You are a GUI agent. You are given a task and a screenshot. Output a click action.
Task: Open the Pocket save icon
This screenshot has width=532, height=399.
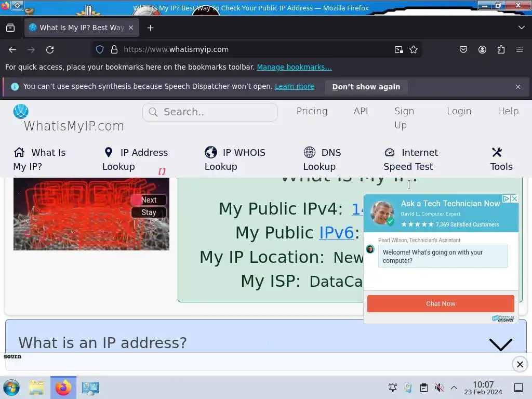(x=463, y=50)
